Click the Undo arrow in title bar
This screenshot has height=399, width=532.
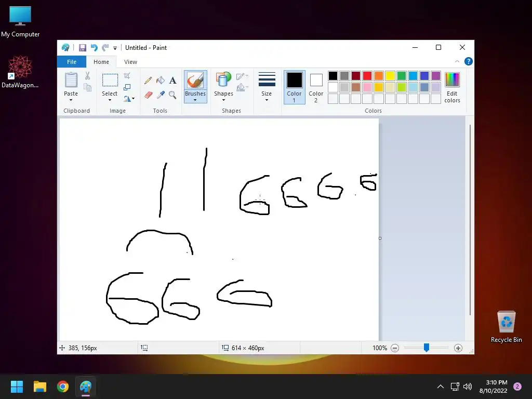[94, 48]
